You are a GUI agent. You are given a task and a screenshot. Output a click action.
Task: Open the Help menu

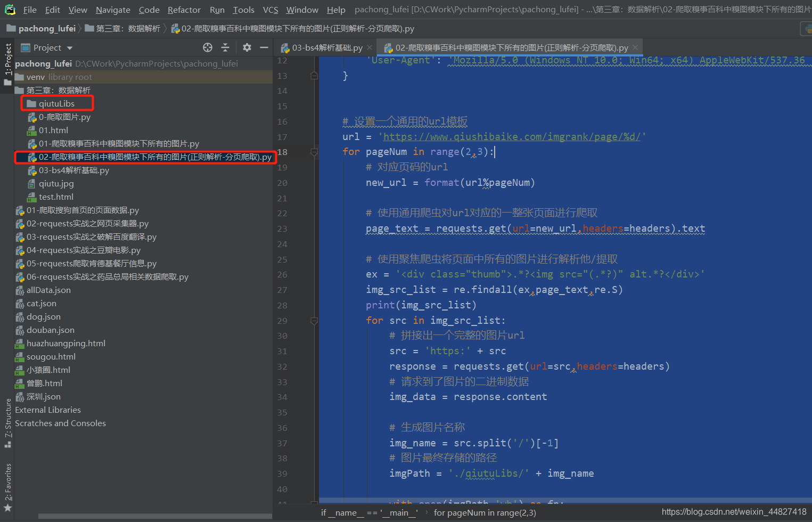point(336,10)
